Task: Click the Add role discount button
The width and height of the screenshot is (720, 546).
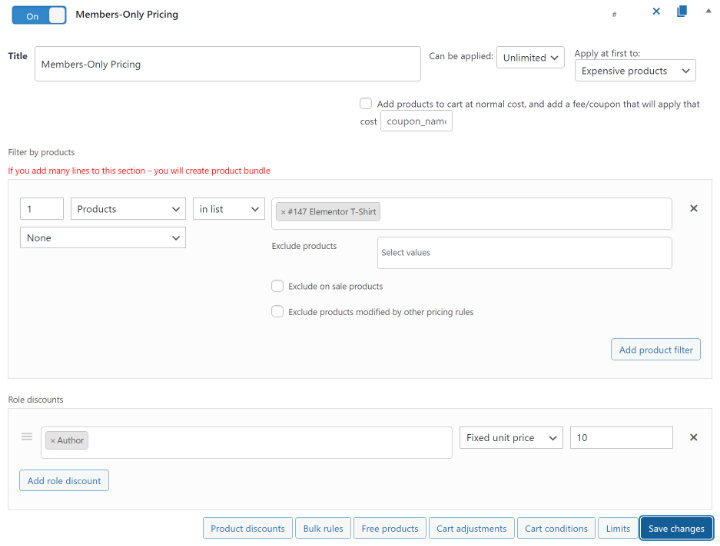Action: coord(64,480)
